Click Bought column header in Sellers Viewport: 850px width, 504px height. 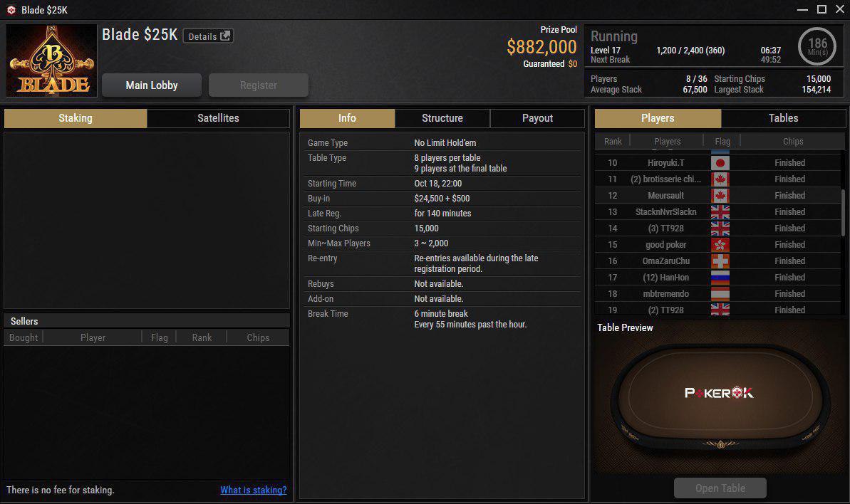(24, 337)
